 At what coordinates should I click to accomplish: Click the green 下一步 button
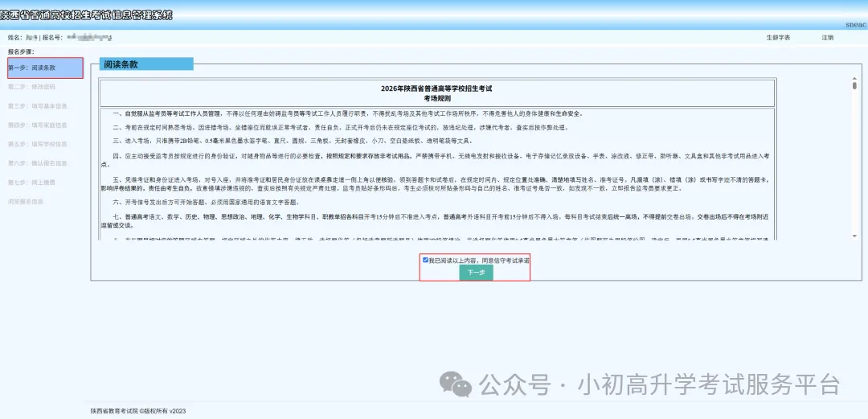tap(476, 273)
